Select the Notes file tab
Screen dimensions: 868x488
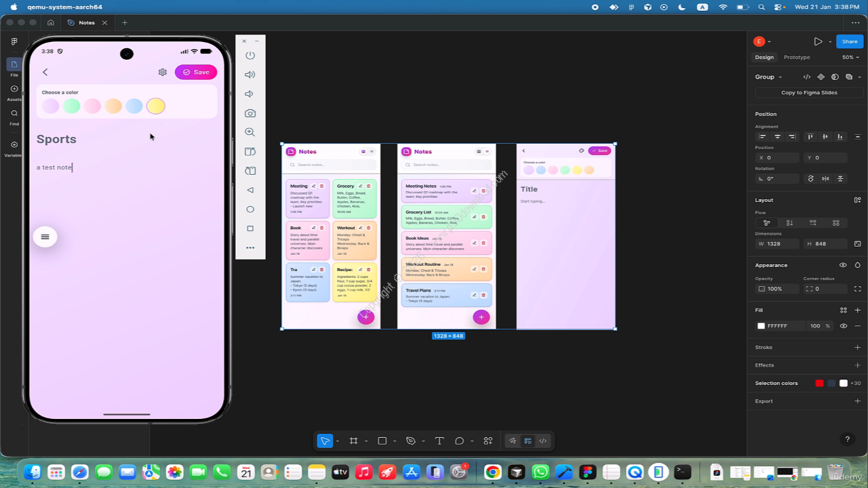[x=86, y=22]
